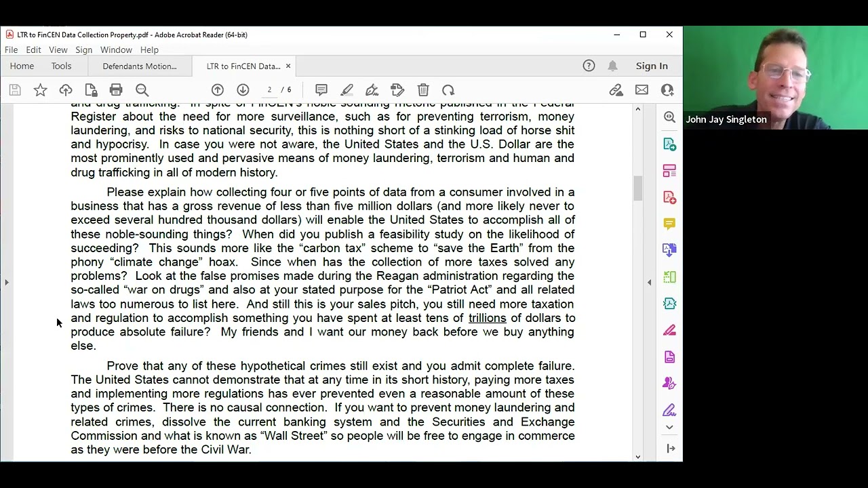Open Protect tool in right pane
Screen dimensions: 868x488
click(669, 357)
